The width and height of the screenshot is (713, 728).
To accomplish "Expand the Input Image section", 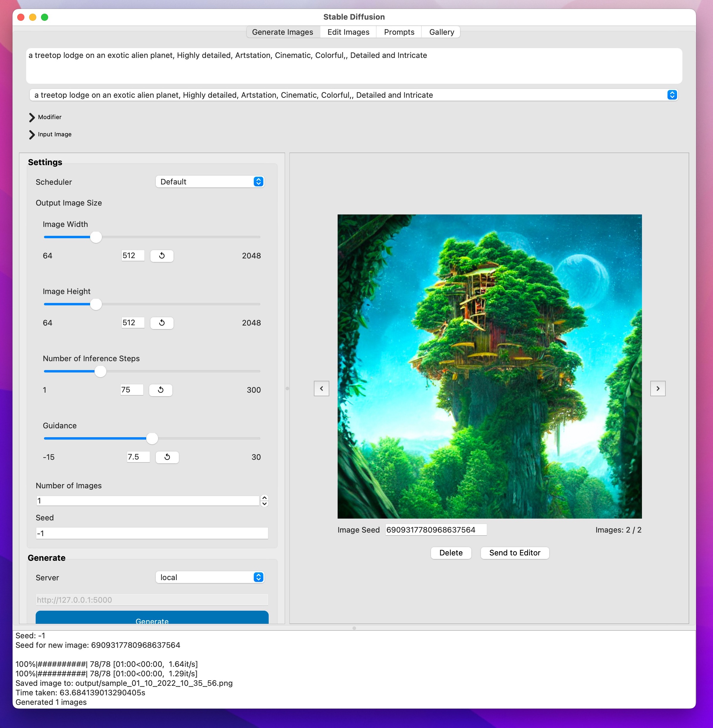I will (x=32, y=134).
